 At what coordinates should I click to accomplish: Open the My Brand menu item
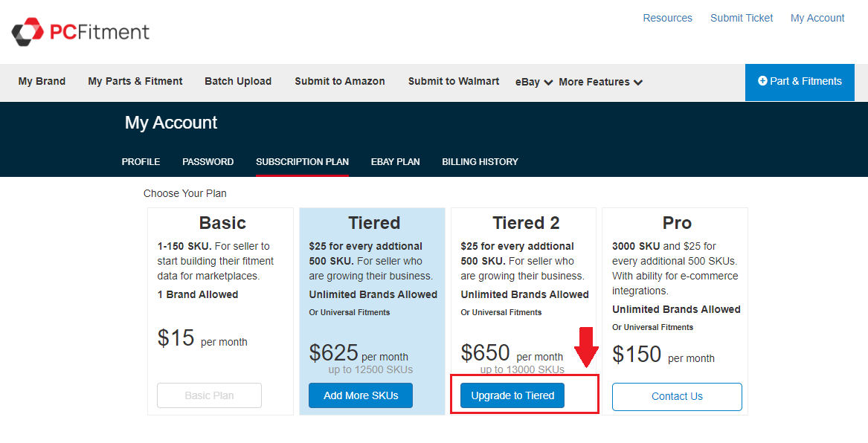[42, 81]
